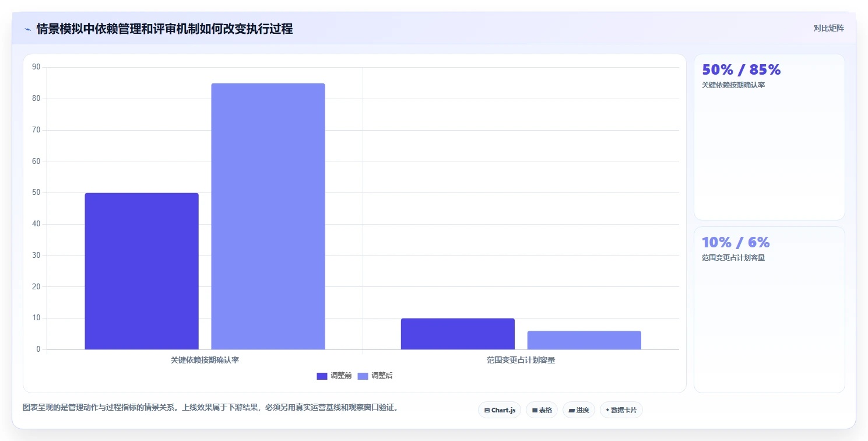Click the 对比矩阵 label in the header
Viewport: 868px width, 441px height.
pos(829,28)
